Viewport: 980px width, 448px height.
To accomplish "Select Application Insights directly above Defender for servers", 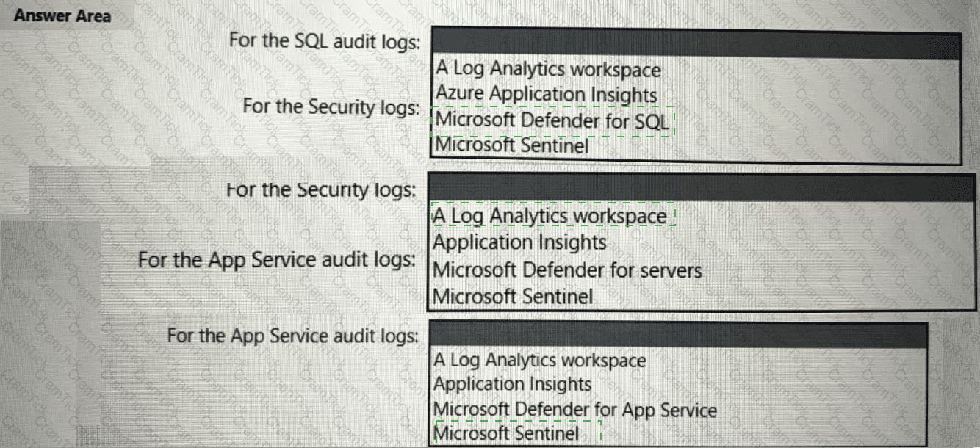I will click(x=519, y=242).
